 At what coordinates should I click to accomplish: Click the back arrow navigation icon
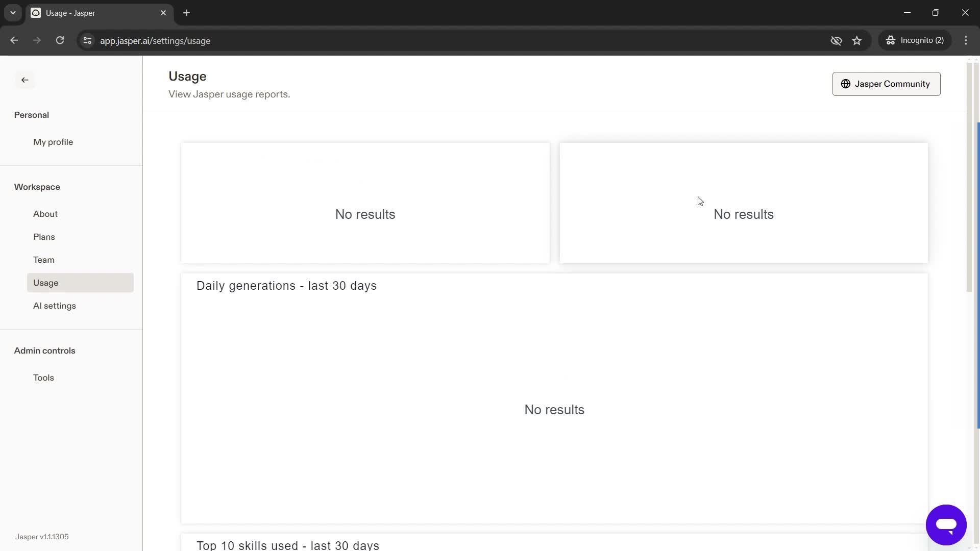(25, 80)
